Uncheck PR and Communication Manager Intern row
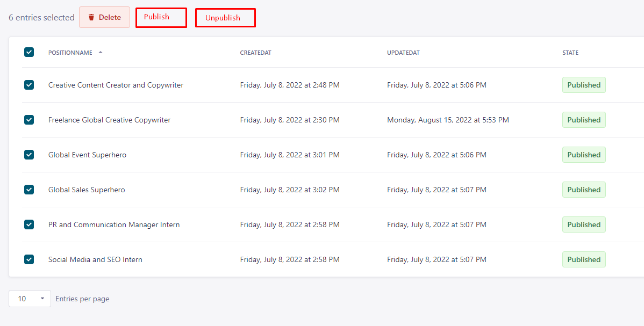This screenshot has width=644, height=326. point(29,224)
